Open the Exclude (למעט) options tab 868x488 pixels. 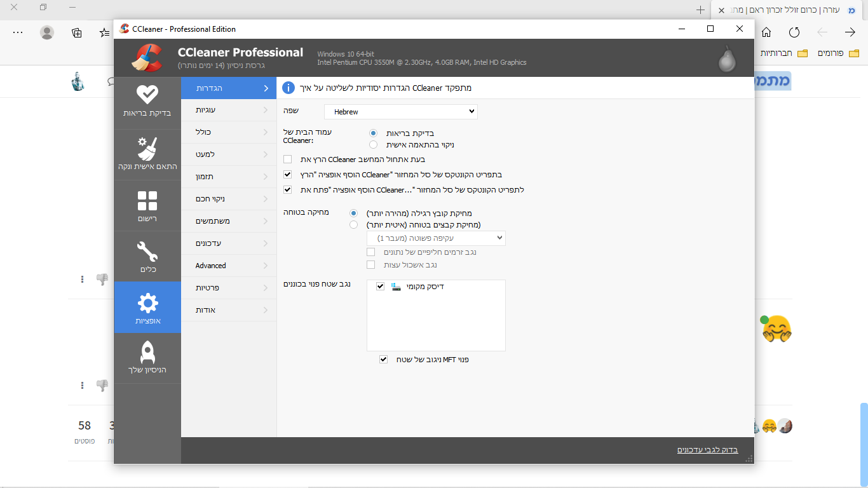229,154
